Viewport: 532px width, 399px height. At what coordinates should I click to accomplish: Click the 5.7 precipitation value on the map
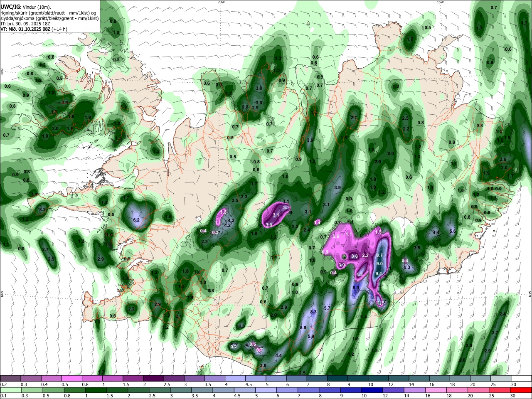point(327,308)
